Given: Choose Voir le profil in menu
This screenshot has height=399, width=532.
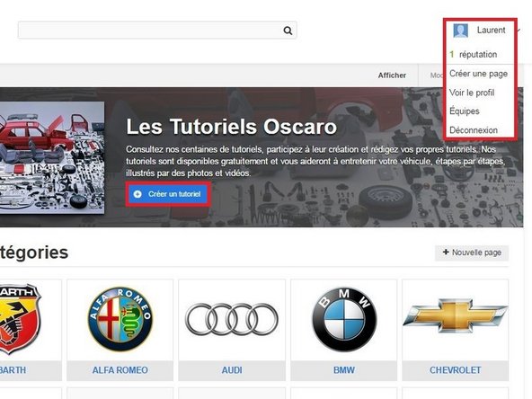Looking at the screenshot, I should coord(472,93).
